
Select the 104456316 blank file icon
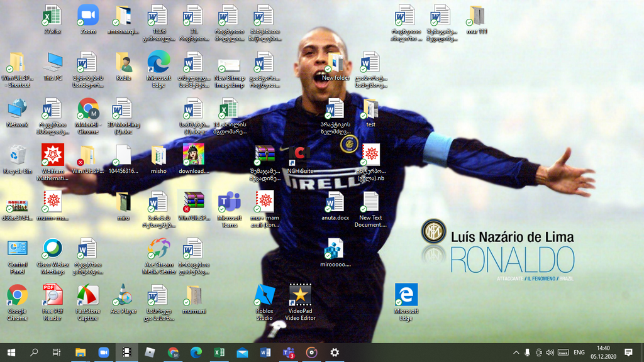click(x=123, y=159)
